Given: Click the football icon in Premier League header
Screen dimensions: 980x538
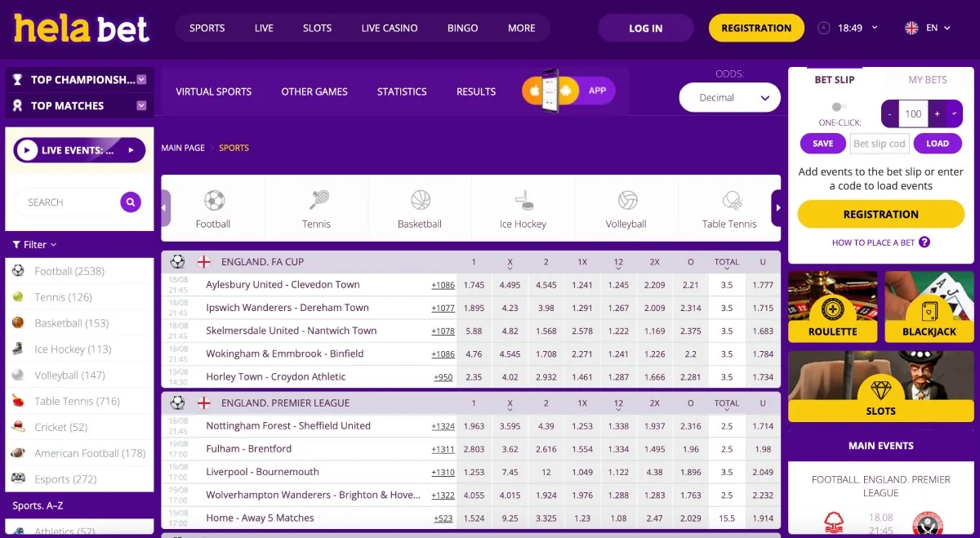Looking at the screenshot, I should (177, 402).
